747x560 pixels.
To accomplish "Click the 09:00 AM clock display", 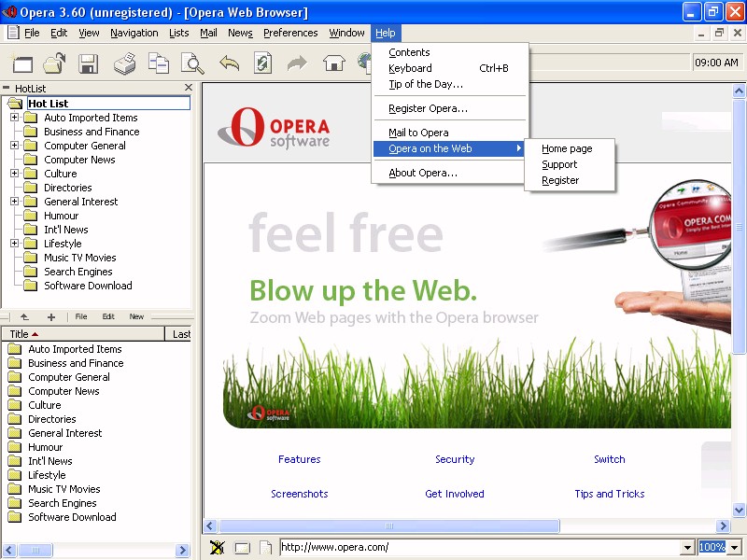I will [x=716, y=63].
